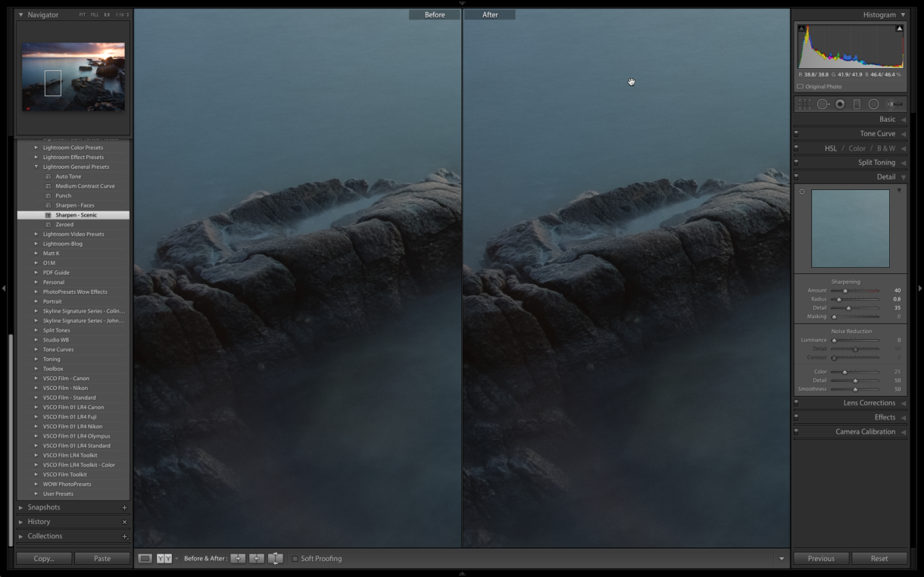The width and height of the screenshot is (924, 577).
Task: Adjust the Sharpening Amount slider
Action: coord(847,290)
